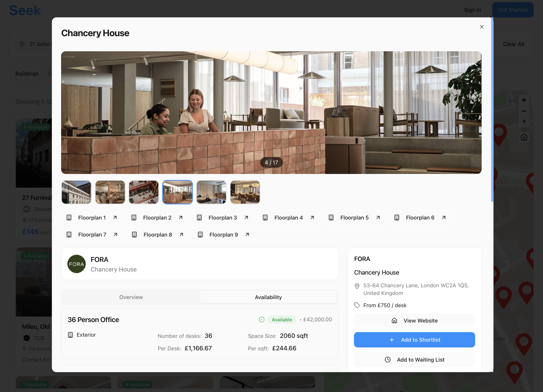This screenshot has height=392, width=543.
Task: Open Floorplan 5 external link arrow
Action: [378, 218]
